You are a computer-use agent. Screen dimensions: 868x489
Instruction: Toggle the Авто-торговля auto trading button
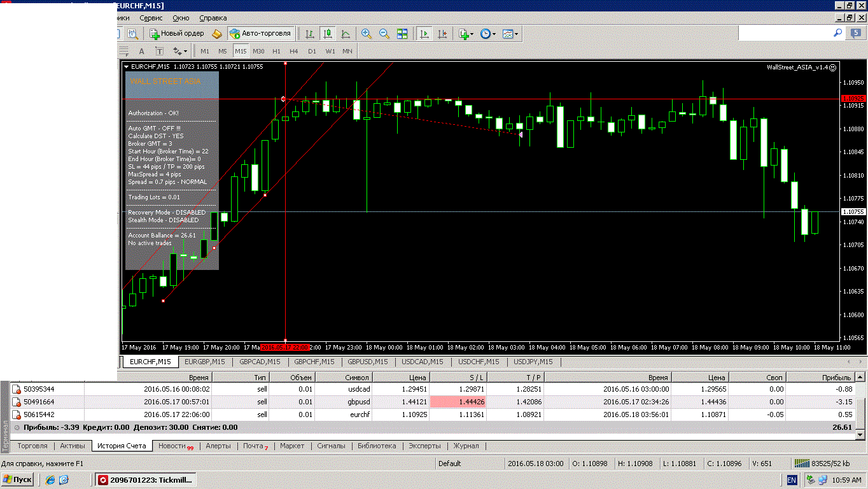(x=260, y=34)
